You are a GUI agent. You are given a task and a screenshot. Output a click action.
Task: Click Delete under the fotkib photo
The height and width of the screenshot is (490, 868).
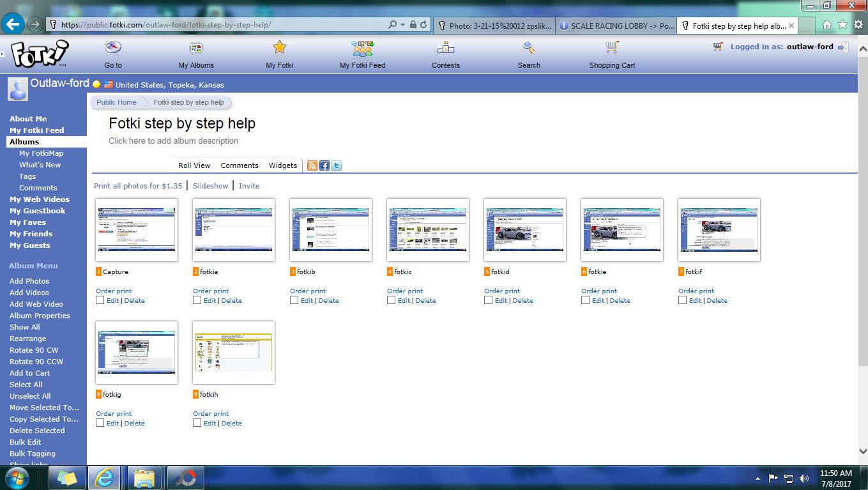point(328,301)
